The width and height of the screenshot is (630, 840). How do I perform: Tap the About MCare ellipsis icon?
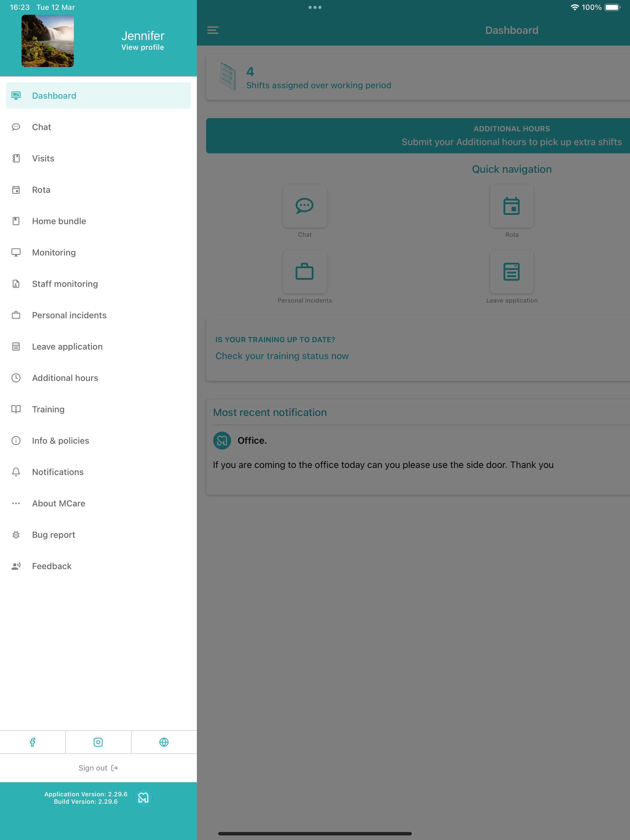(16, 503)
